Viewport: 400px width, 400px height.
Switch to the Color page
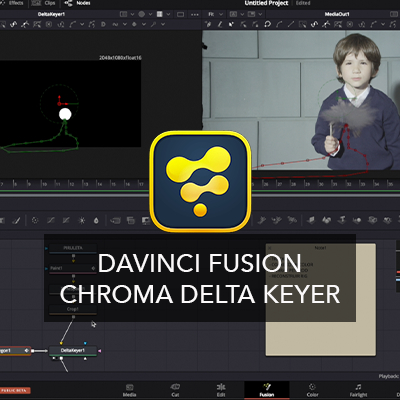312,390
